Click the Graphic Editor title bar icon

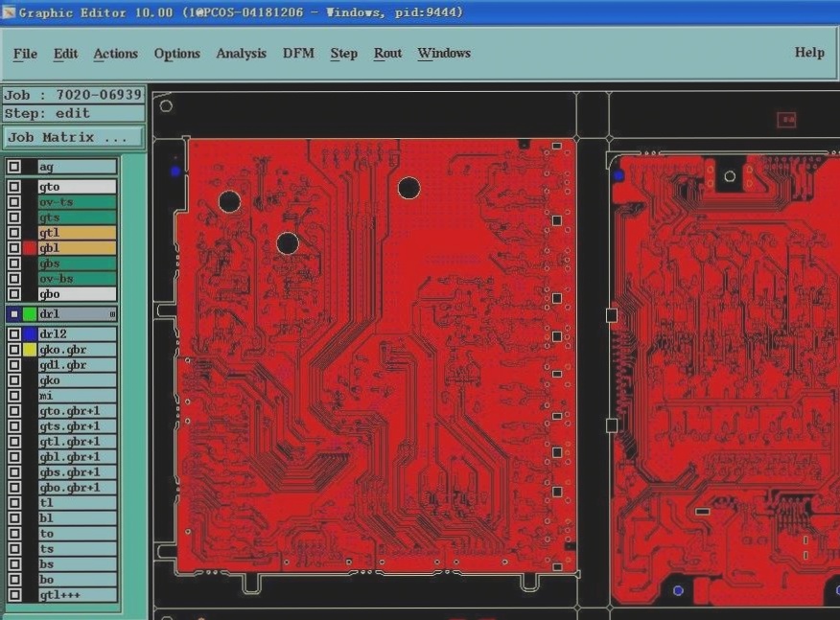pyautogui.click(x=9, y=12)
